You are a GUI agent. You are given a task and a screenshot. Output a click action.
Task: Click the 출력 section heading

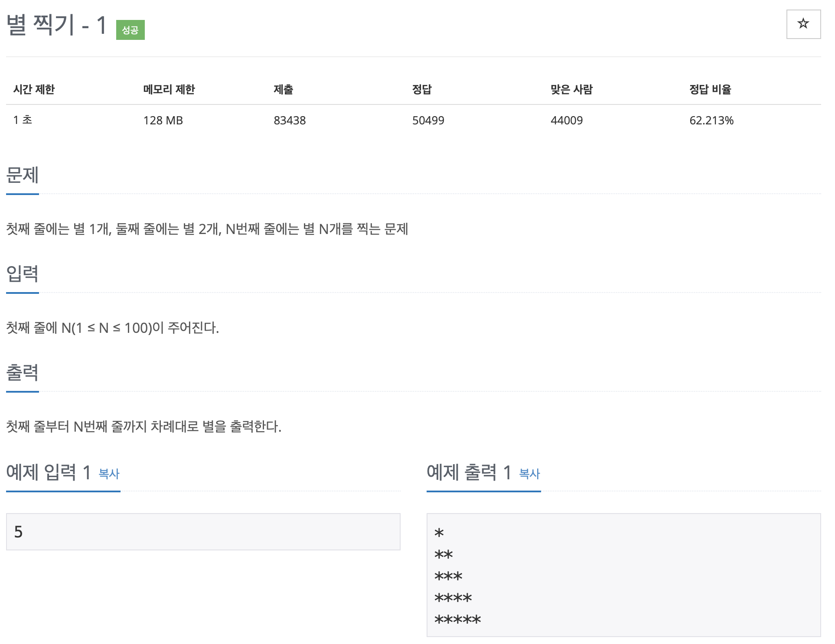coord(23,373)
